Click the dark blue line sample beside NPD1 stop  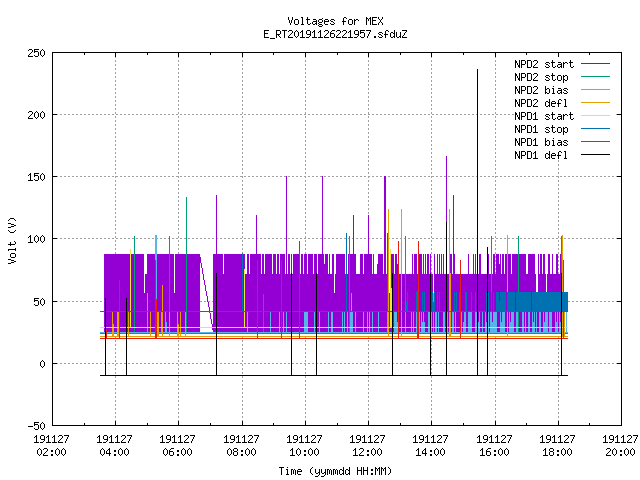point(596,129)
